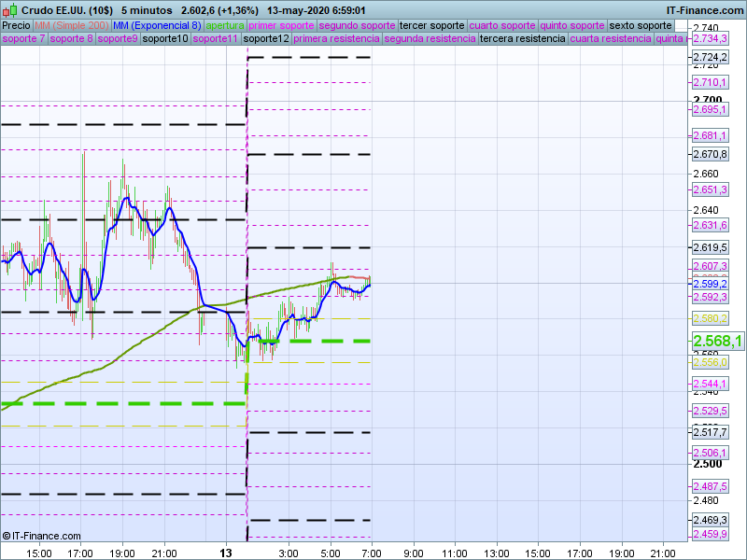
Task: Click the 2.734,3 price label on axis
Action: point(711,39)
